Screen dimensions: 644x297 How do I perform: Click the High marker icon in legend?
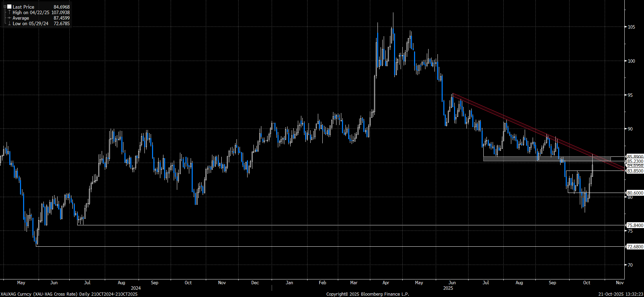point(9,12)
